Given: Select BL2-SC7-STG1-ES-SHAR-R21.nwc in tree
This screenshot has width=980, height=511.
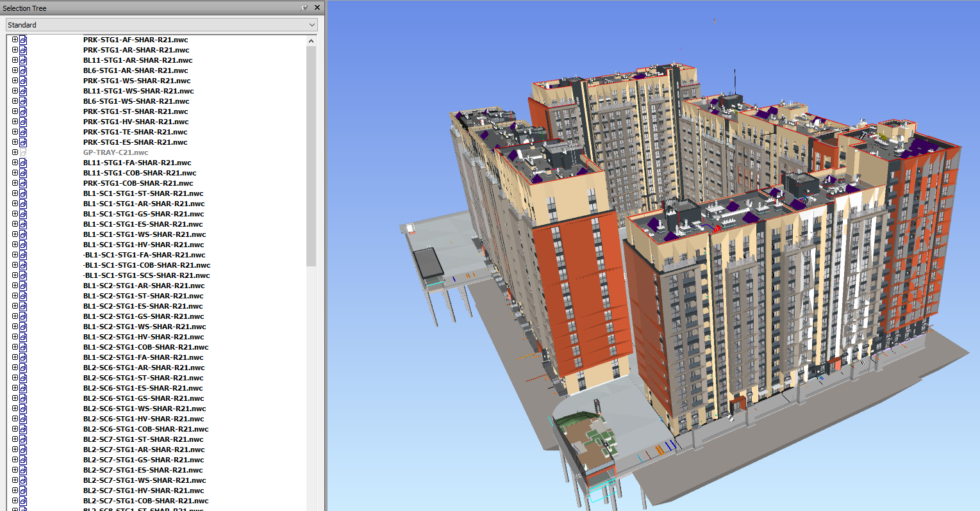Looking at the screenshot, I should click(143, 470).
